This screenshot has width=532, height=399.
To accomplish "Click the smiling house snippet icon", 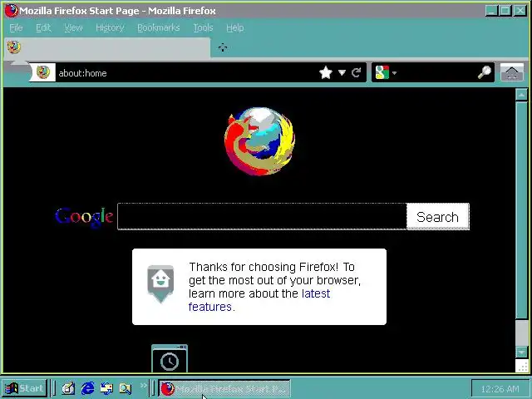I will (x=160, y=284).
